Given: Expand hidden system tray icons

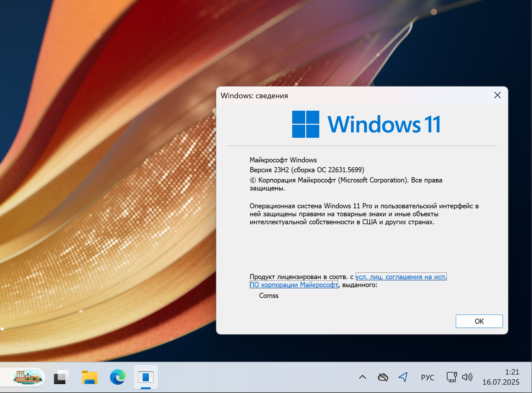Looking at the screenshot, I should coord(362,377).
